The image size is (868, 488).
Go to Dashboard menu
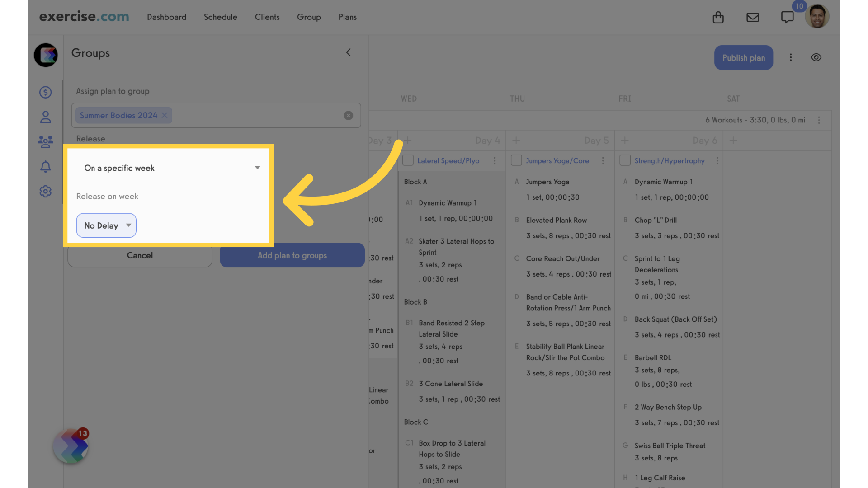click(x=166, y=17)
